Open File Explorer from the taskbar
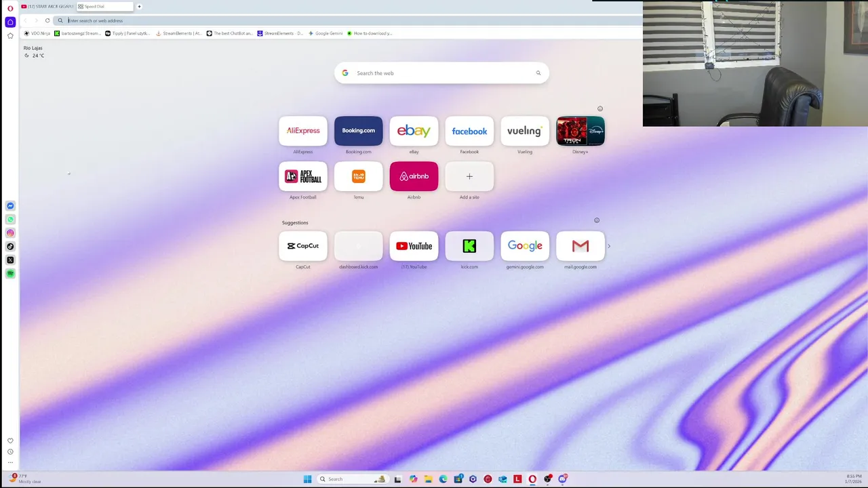868x488 pixels. tap(428, 479)
